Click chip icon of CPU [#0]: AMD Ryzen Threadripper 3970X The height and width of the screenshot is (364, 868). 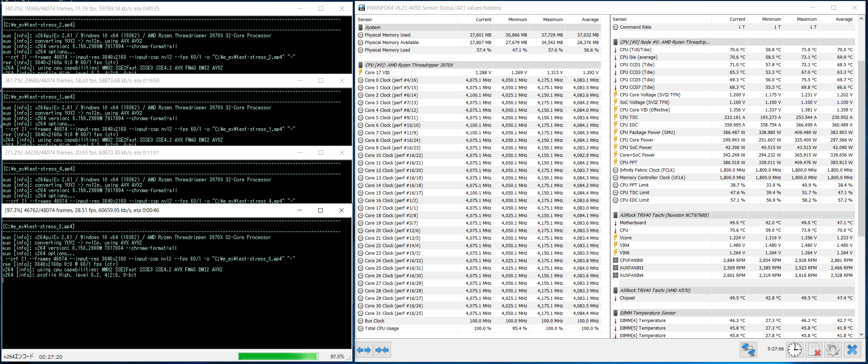tap(361, 65)
